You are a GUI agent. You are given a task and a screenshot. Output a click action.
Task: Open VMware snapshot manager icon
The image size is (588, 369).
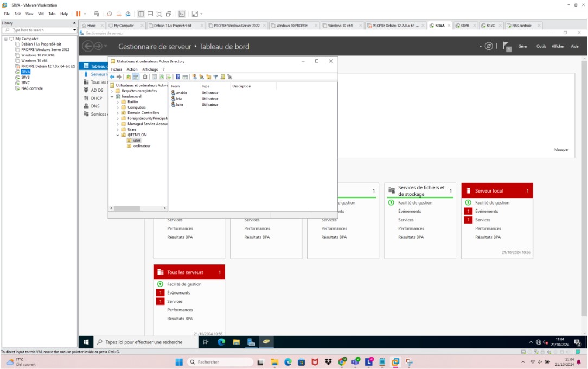coord(128,14)
